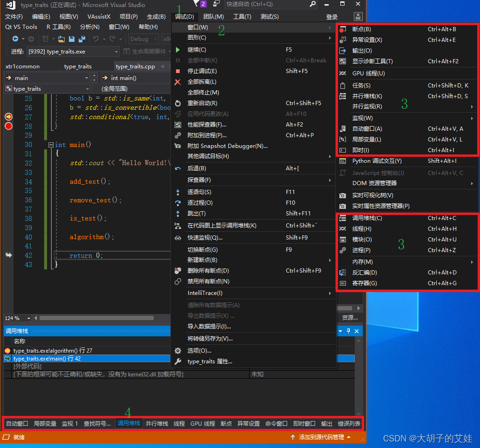Click the navigate backward toolbar arrow

point(15,39)
